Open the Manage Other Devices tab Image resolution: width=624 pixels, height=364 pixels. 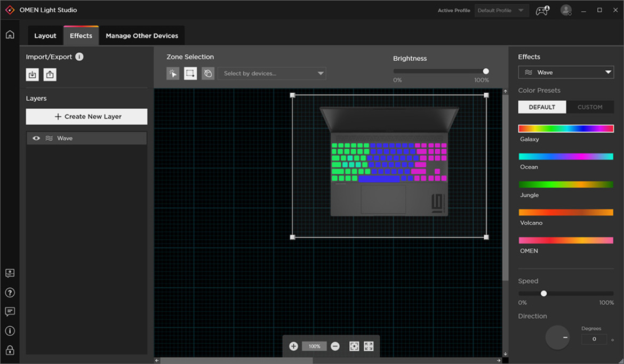coord(142,36)
